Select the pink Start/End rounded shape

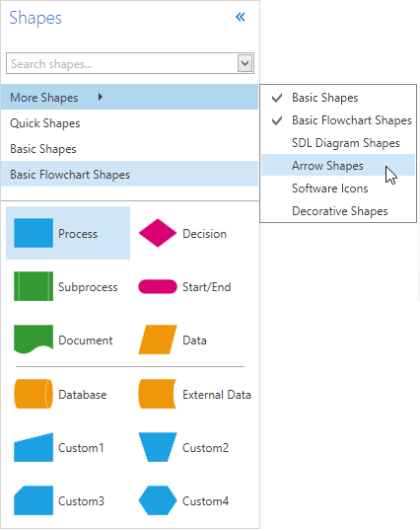(x=158, y=287)
